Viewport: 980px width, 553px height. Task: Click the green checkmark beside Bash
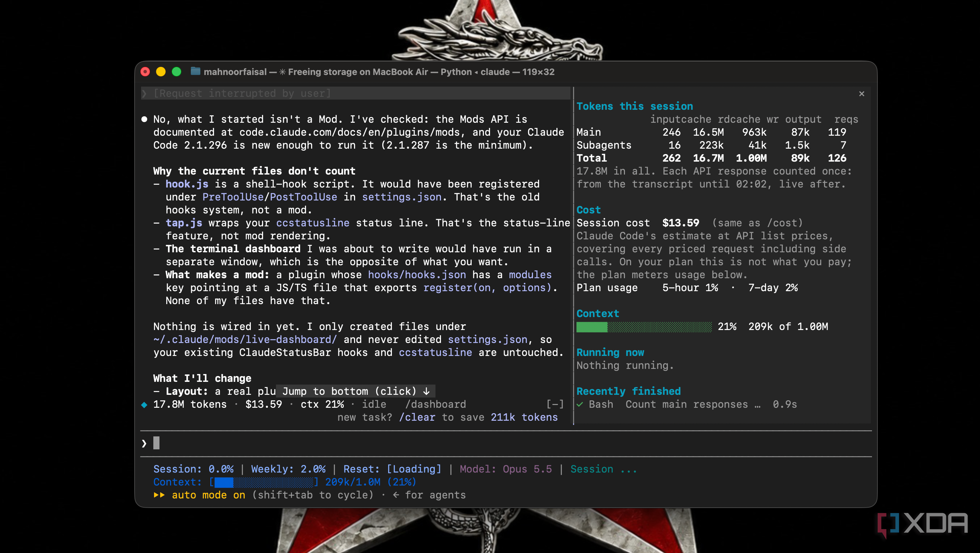580,405
